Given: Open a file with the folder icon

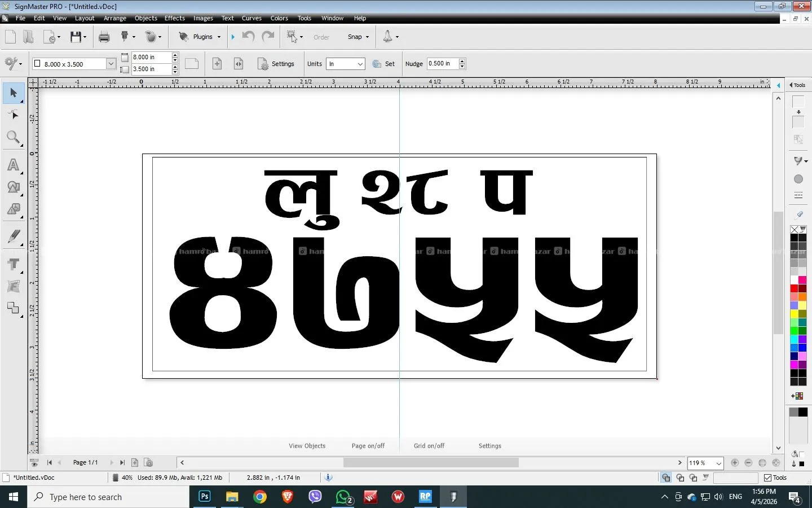Looking at the screenshot, I should 28,37.
